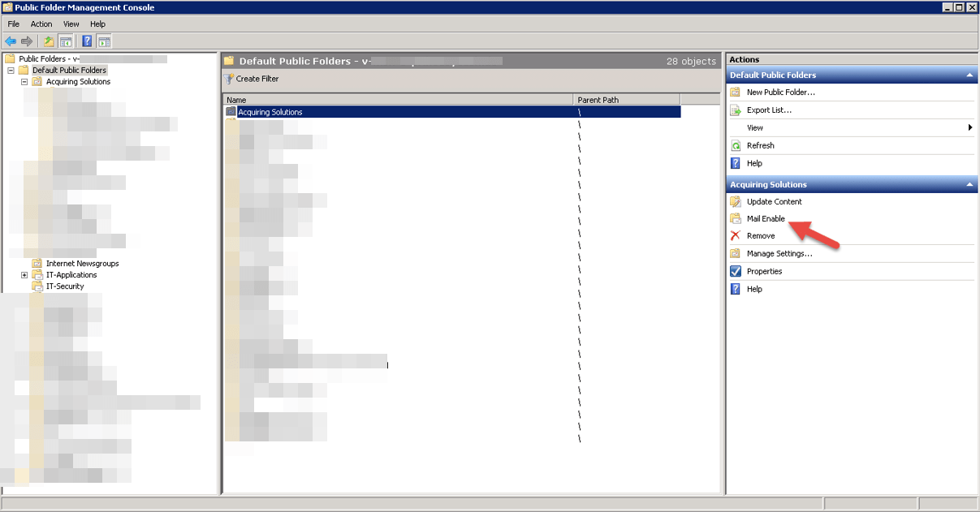Click the blue Help toolbar icon
Image resolution: width=980 pixels, height=512 pixels.
(87, 41)
